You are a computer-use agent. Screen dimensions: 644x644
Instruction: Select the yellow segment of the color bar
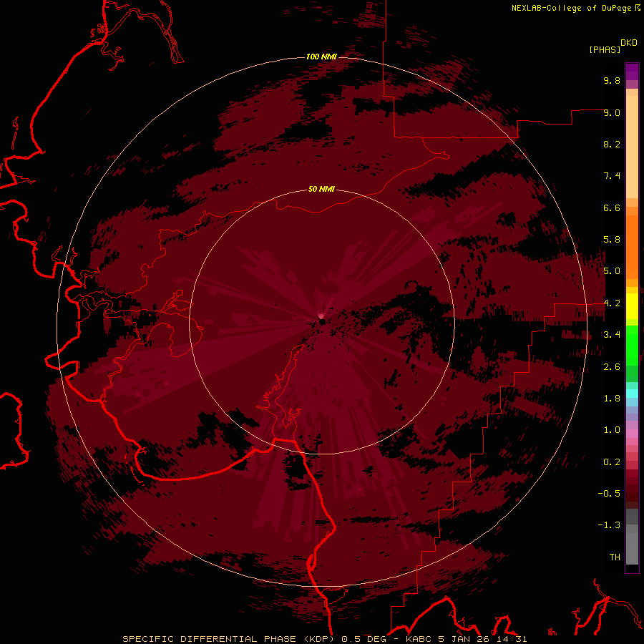tap(632, 306)
